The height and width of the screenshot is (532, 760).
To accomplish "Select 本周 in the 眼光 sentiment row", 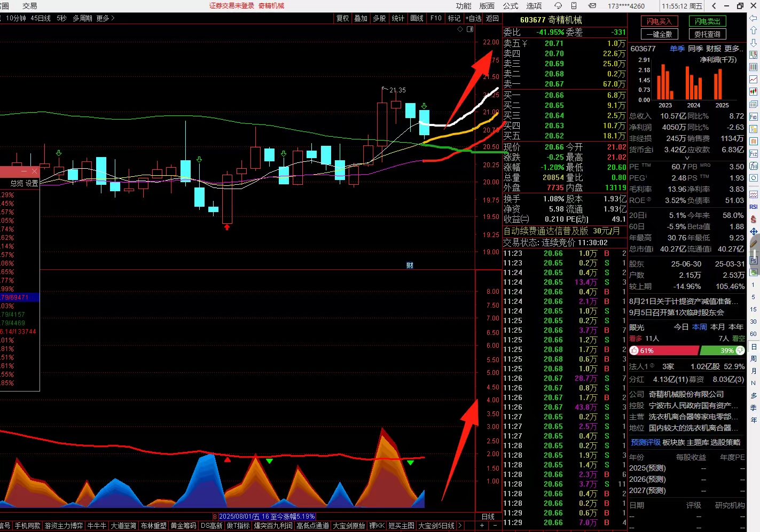I will tap(700, 327).
